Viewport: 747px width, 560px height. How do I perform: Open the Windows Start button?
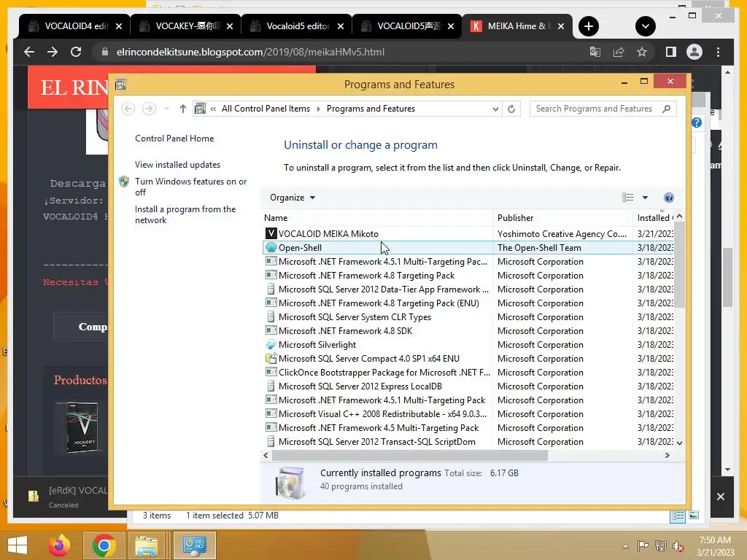pyautogui.click(x=18, y=545)
